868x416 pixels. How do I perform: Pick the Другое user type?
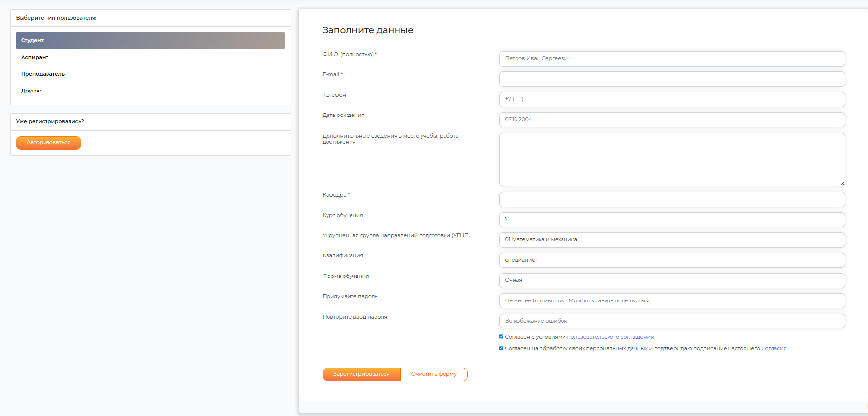pos(31,91)
